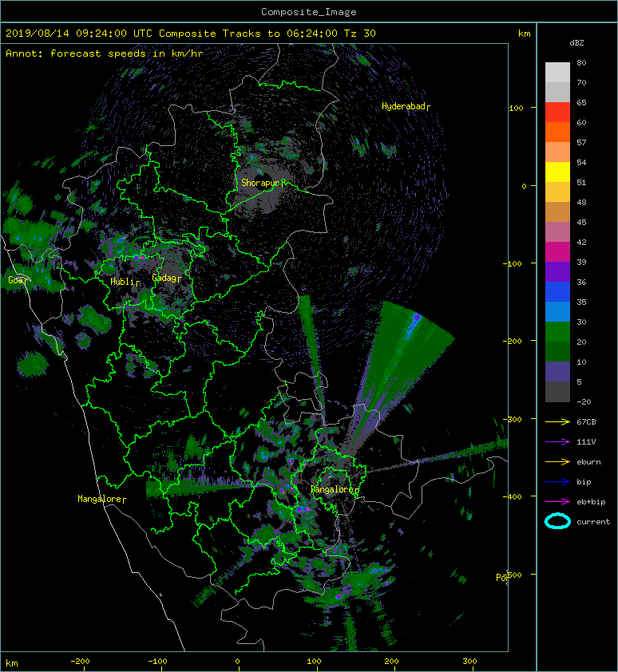Click the blue arrow beside bip
Viewport: 618px width, 672px height.
click(x=557, y=482)
